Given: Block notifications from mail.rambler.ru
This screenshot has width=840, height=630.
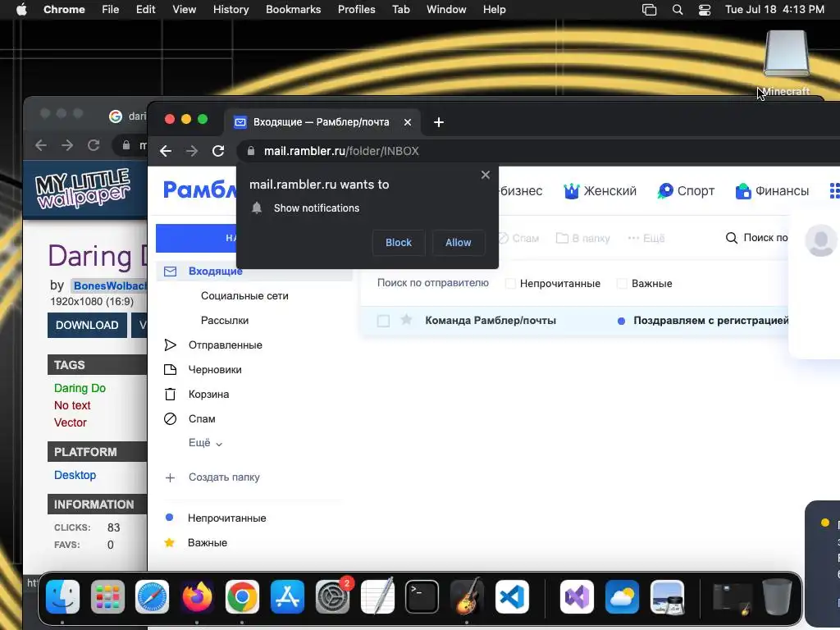Looking at the screenshot, I should (x=399, y=243).
